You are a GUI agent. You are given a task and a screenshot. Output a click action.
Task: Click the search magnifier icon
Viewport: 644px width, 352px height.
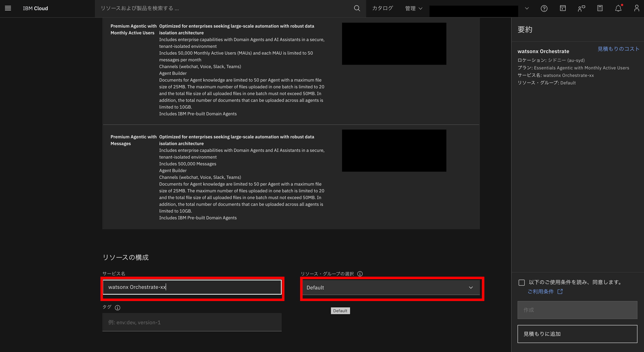coord(357,8)
